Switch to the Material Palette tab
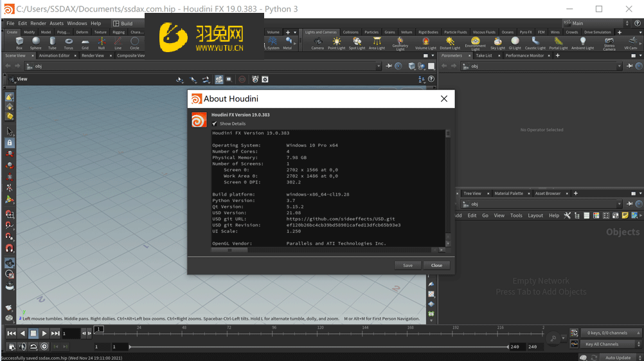644x361 pixels. tap(508, 193)
